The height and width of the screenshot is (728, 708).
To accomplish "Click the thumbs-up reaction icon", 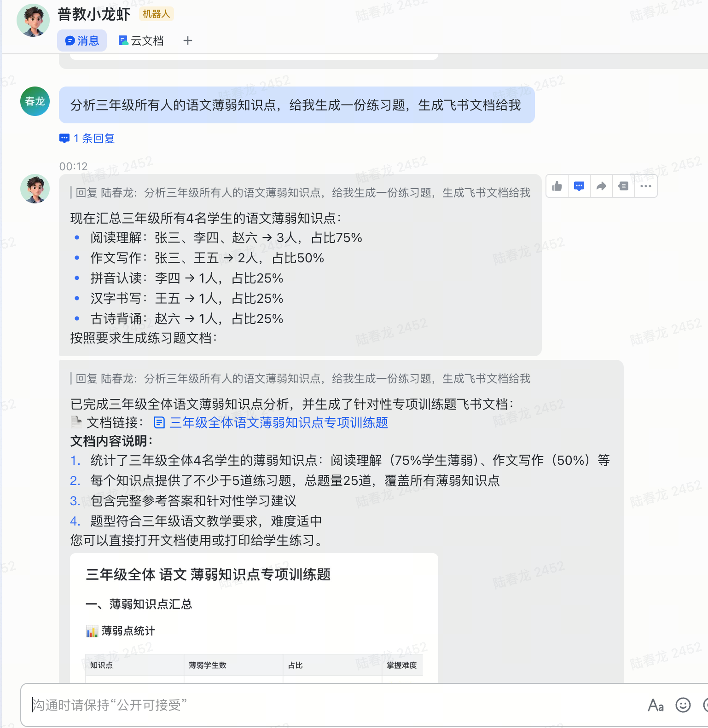I will coord(557,186).
